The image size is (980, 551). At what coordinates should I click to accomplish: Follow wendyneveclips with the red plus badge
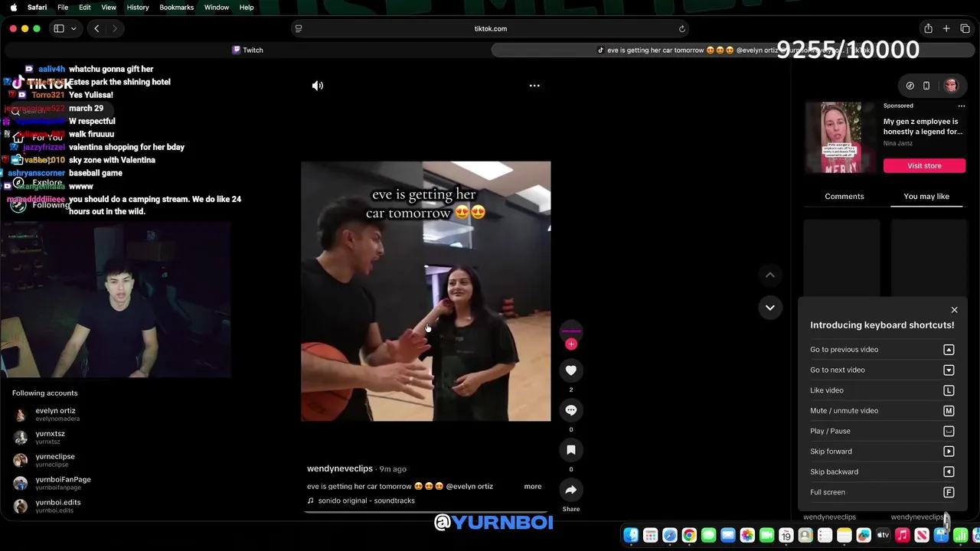571,344
